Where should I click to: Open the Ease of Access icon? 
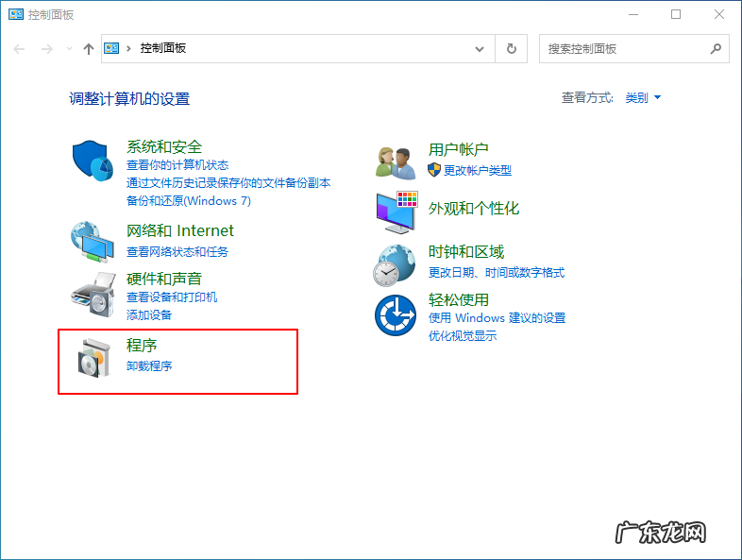pyautogui.click(x=396, y=315)
